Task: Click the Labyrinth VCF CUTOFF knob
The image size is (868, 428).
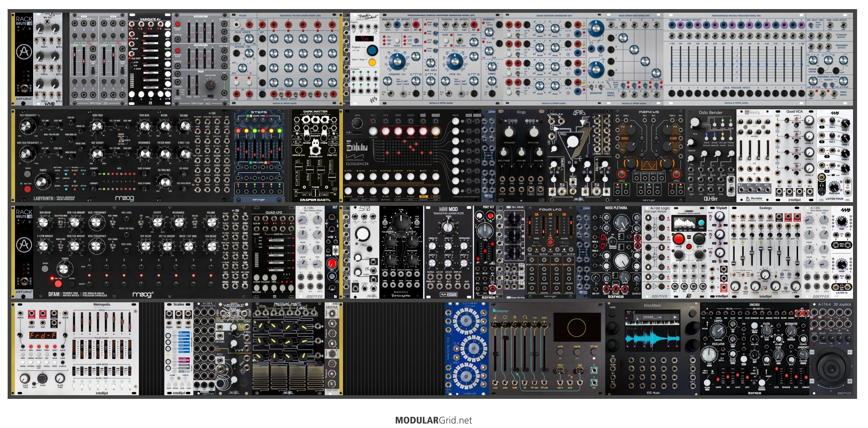Action: pos(97,154)
